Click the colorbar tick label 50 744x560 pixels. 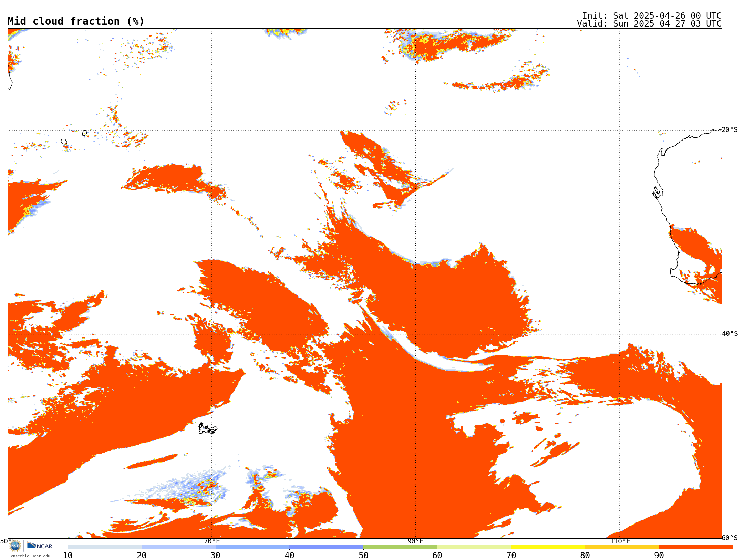(363, 555)
